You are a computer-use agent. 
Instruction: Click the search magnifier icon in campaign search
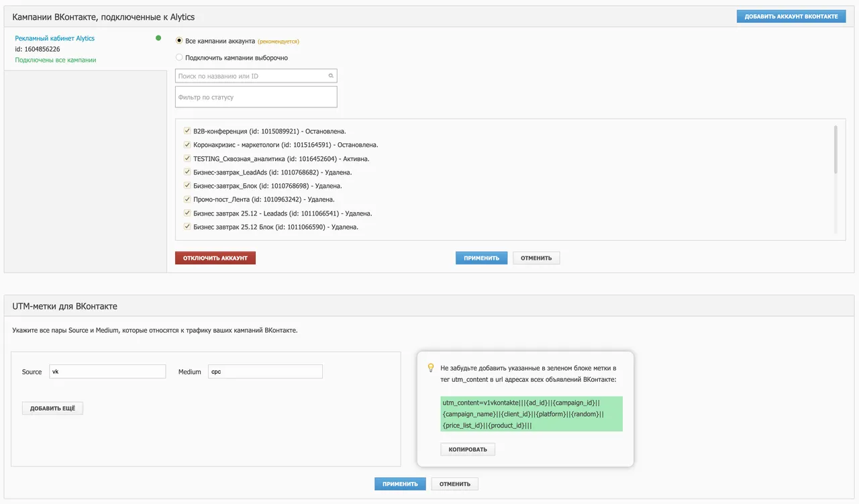point(331,76)
